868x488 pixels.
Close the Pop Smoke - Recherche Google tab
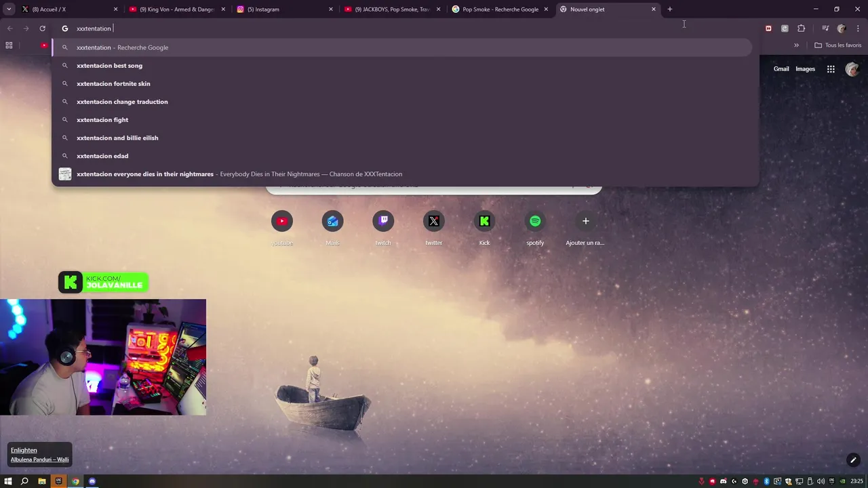546,9
